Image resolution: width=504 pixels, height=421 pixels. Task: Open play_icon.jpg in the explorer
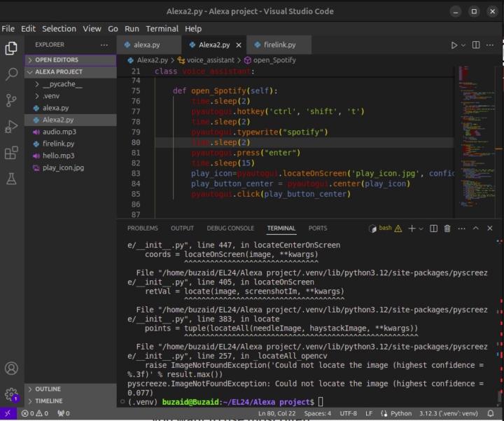pos(63,168)
